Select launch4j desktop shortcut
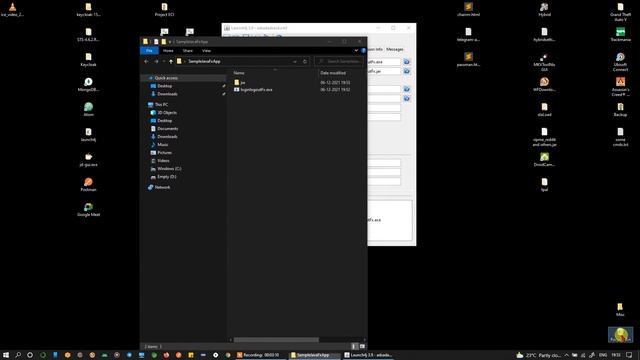Screen dimensions: 640x360 coord(88,134)
